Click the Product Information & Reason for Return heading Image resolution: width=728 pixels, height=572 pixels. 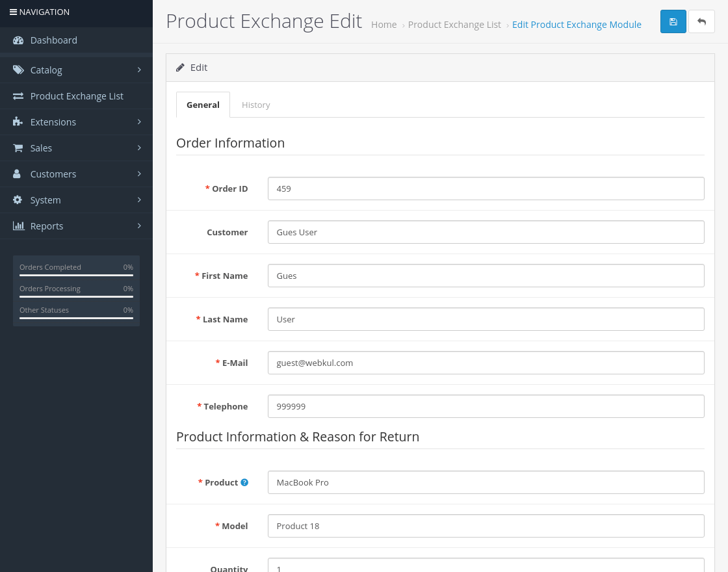tap(298, 437)
